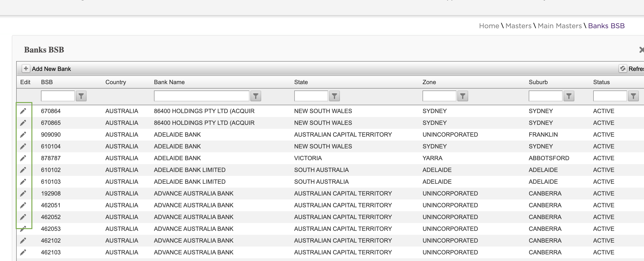Edit the row with BSB 462053
The image size is (644, 261).
(23, 229)
